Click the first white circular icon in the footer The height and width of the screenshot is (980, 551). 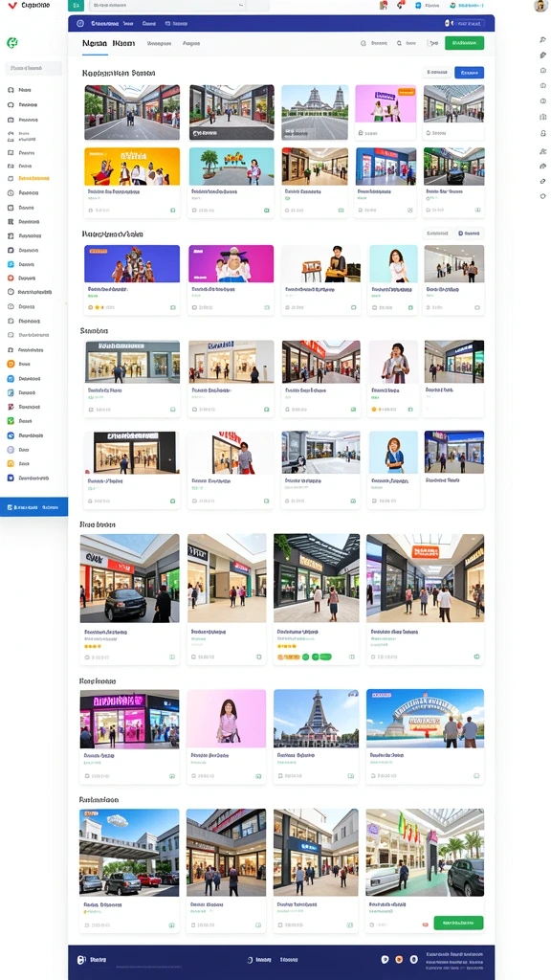(385, 959)
